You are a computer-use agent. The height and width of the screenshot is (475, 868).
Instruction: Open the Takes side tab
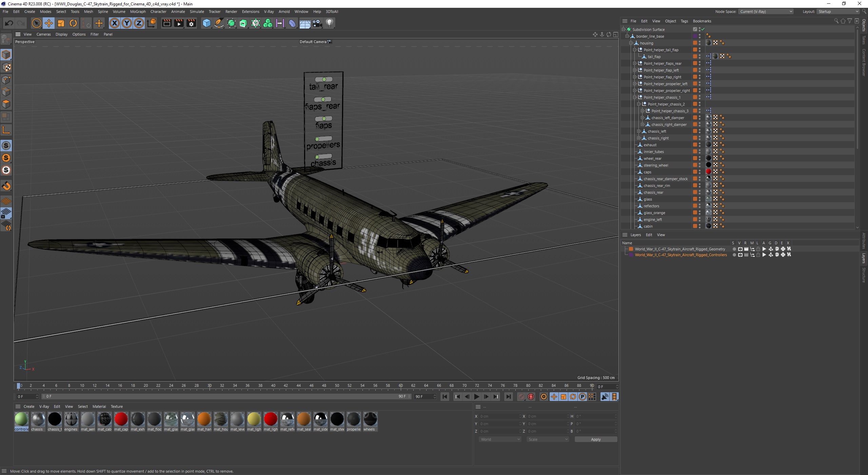pyautogui.click(x=864, y=40)
